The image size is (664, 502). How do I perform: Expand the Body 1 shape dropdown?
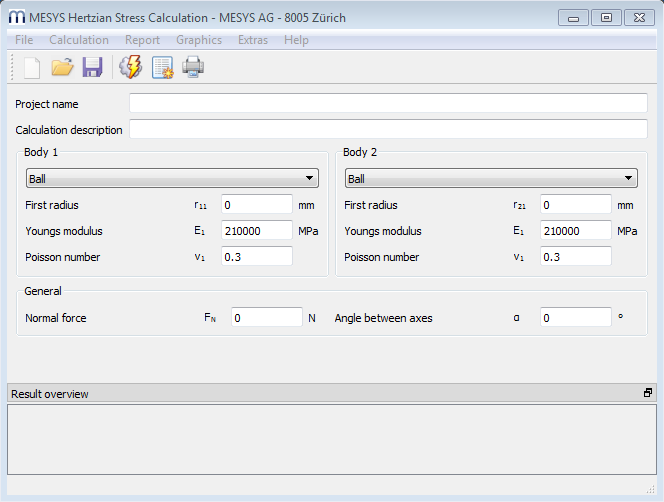click(x=172, y=179)
